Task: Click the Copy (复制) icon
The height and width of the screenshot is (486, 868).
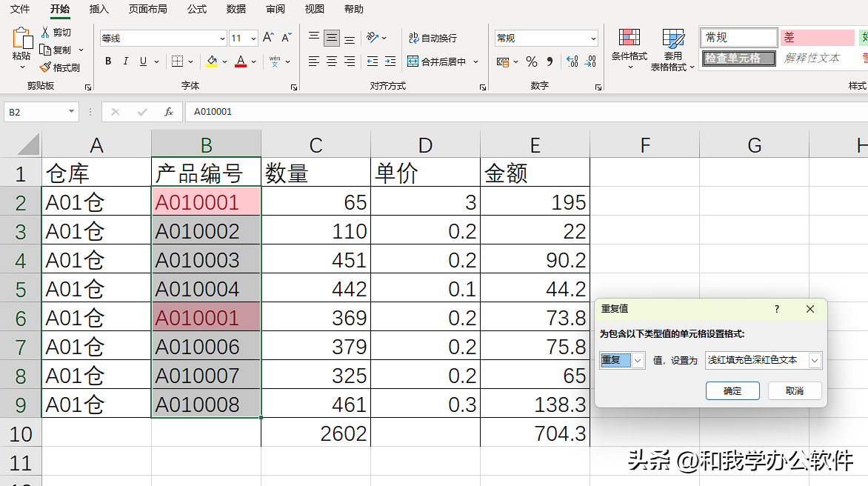Action: pyautogui.click(x=45, y=50)
